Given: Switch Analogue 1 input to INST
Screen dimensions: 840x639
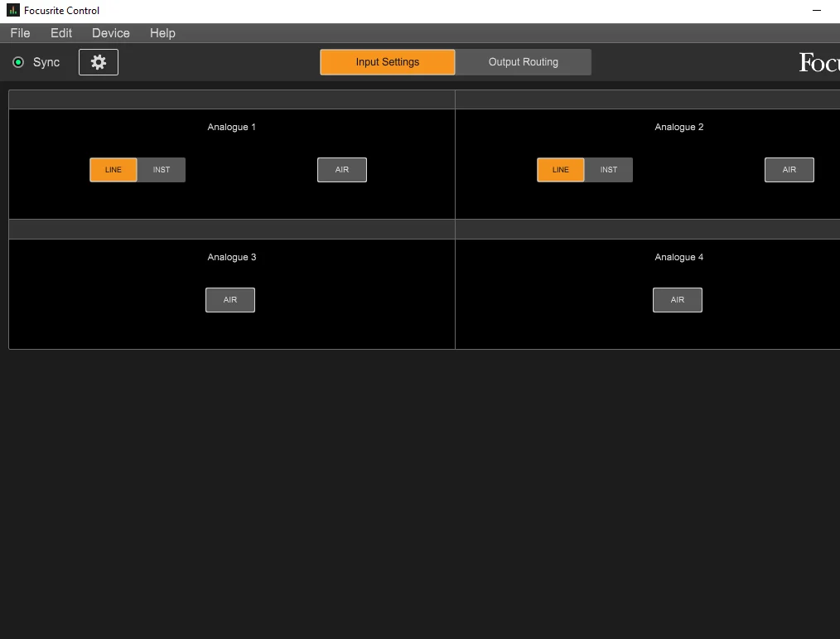Looking at the screenshot, I should [x=162, y=170].
